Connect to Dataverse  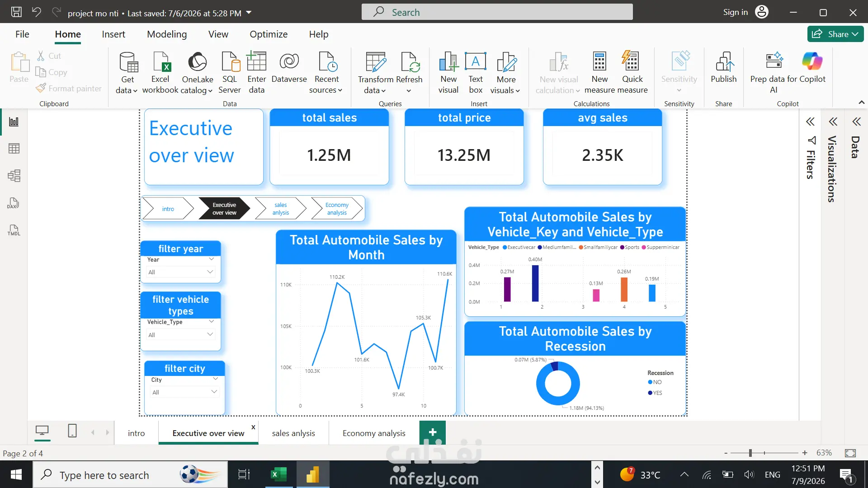(289, 68)
